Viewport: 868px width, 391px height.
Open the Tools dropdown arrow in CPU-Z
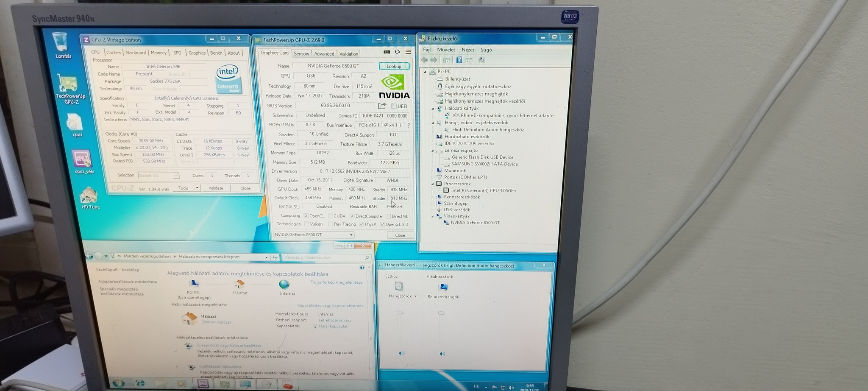click(197, 188)
